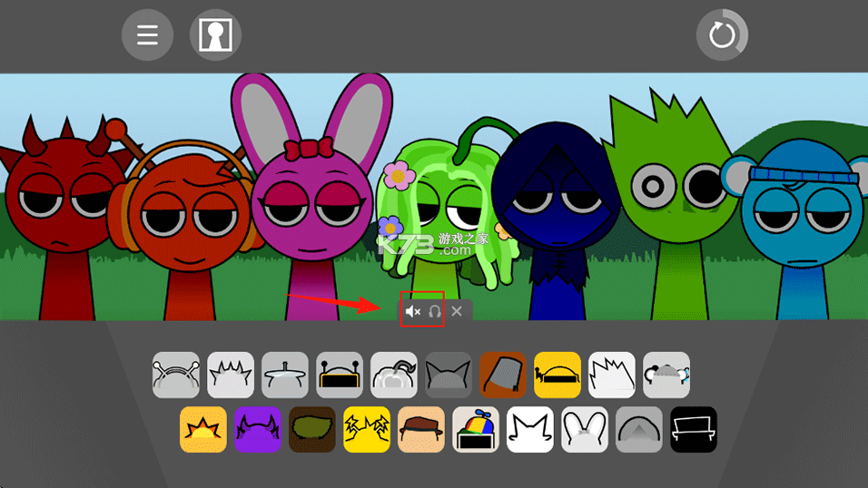868x488 pixels.
Task: Select the dark olive green bush icon
Action: pyautogui.click(x=312, y=430)
